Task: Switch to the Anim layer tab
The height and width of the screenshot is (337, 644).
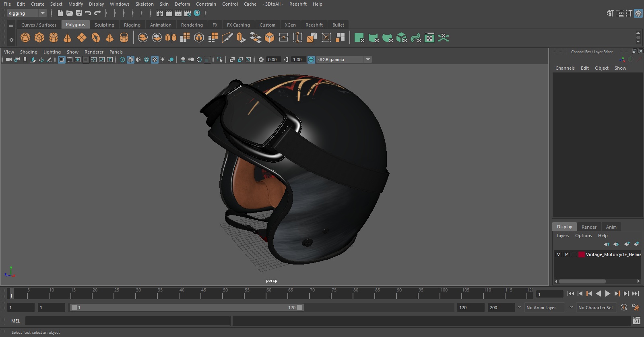Action: 611,227
